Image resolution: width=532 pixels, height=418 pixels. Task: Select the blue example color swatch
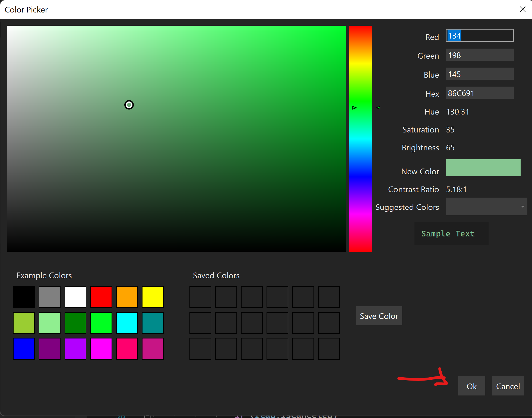24,349
